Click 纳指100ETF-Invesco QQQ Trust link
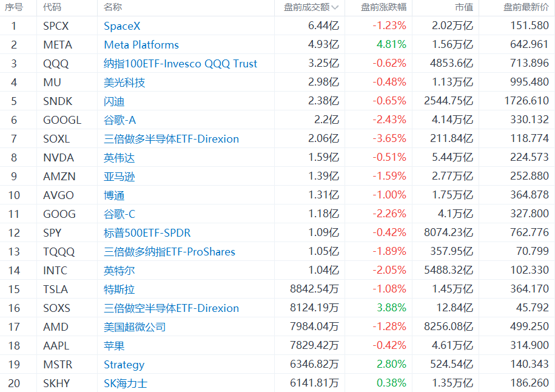This screenshot has height=392, width=555. click(180, 63)
